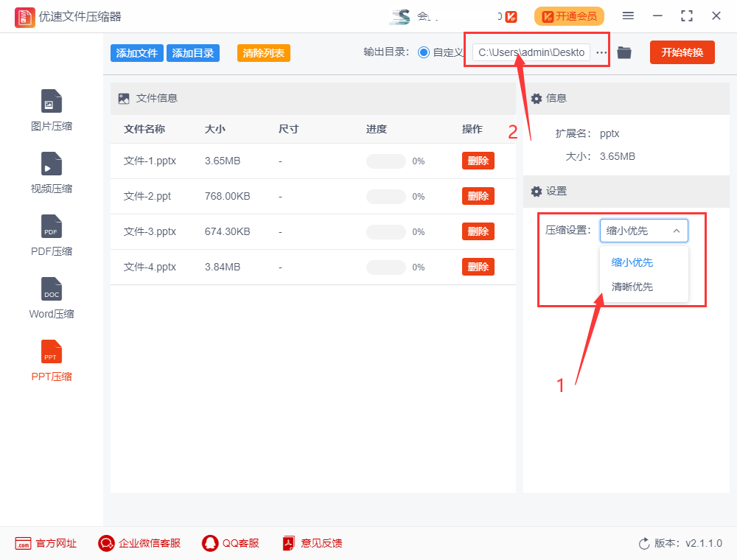Click the output directory path input field
The height and width of the screenshot is (560, 737).
click(x=532, y=52)
